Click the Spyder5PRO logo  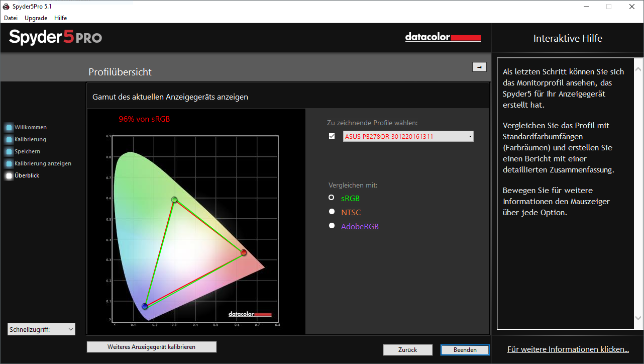(55, 37)
